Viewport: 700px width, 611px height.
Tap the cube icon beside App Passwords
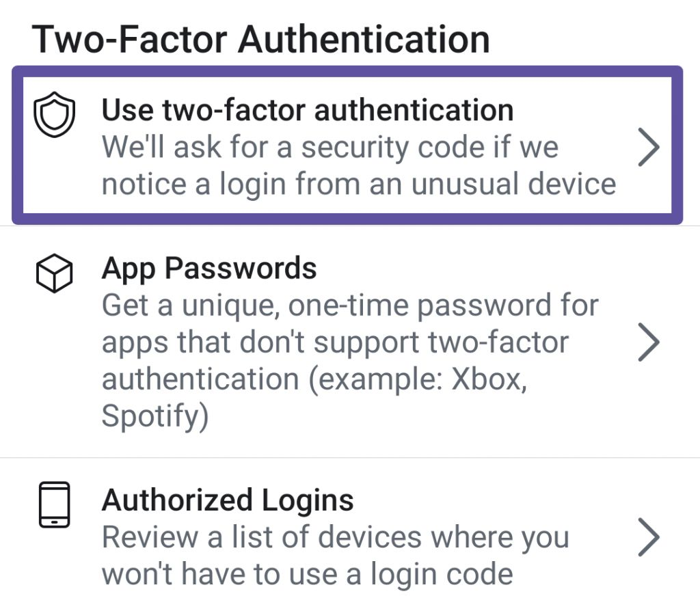[x=54, y=273]
